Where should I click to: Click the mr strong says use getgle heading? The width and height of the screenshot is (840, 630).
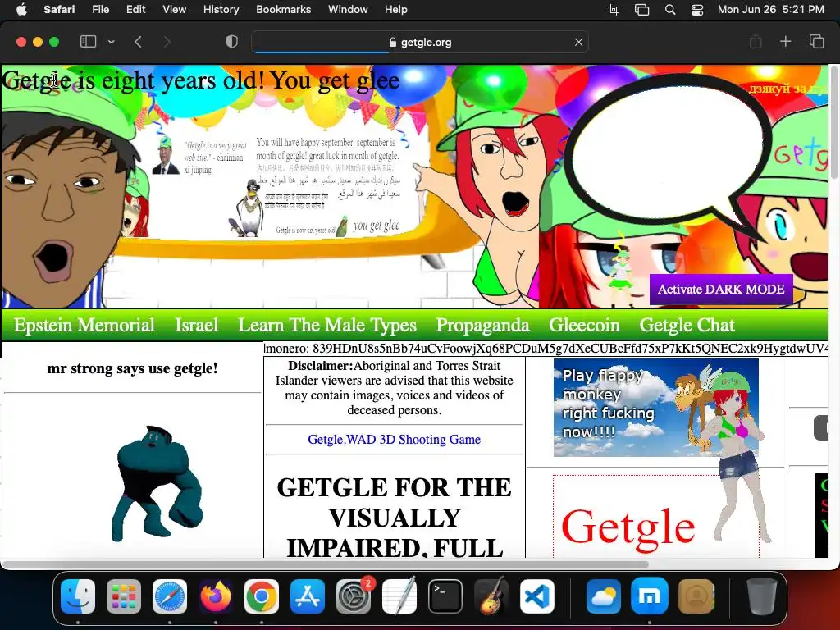click(x=132, y=368)
